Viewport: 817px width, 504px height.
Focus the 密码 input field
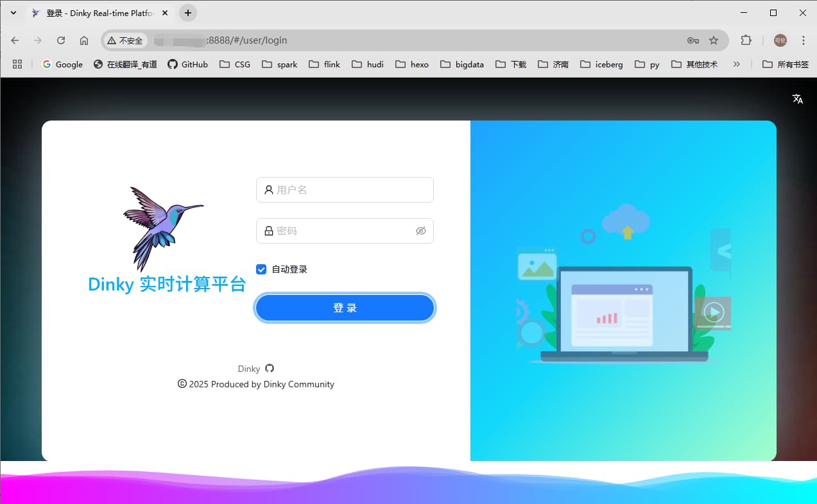345,231
